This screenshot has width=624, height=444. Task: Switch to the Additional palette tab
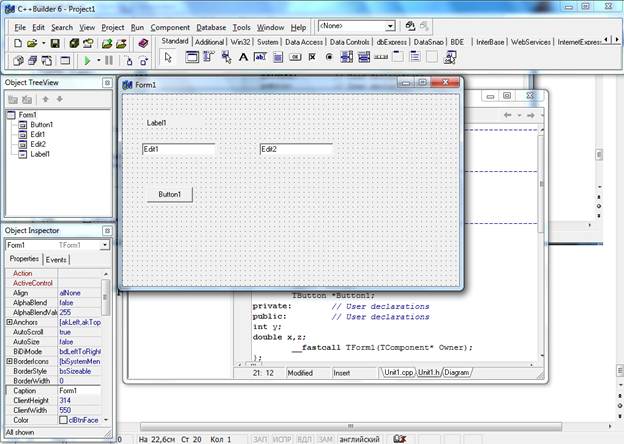coord(209,42)
